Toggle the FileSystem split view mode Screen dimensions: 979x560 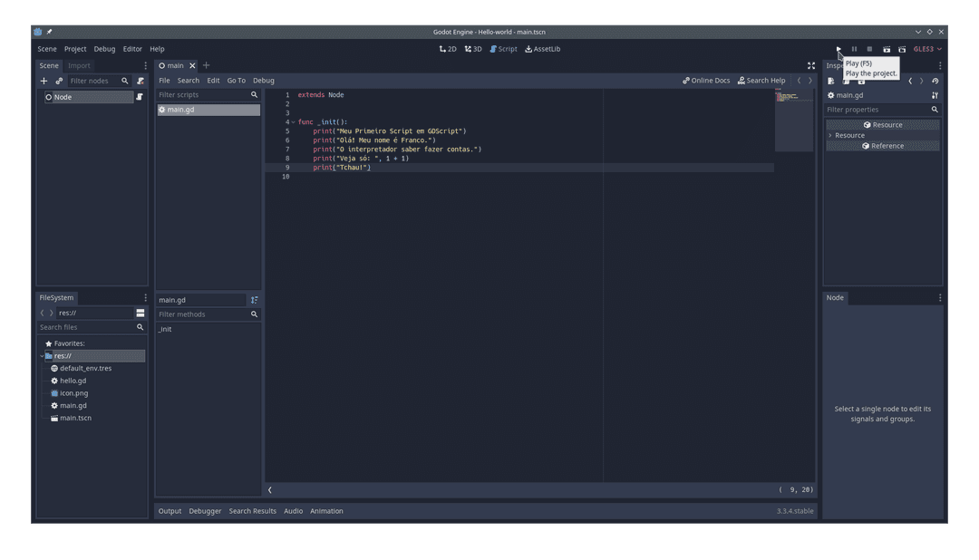[x=141, y=313]
